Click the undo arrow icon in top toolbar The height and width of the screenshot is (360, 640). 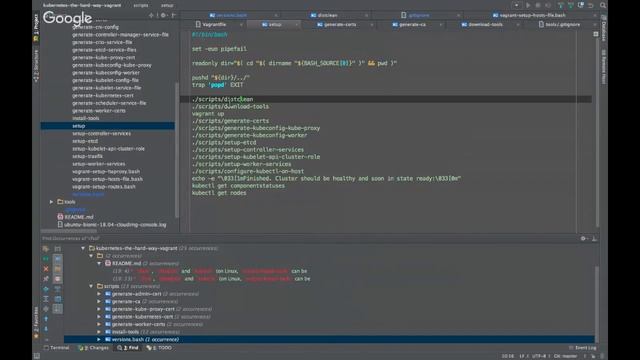(x=591, y=5)
